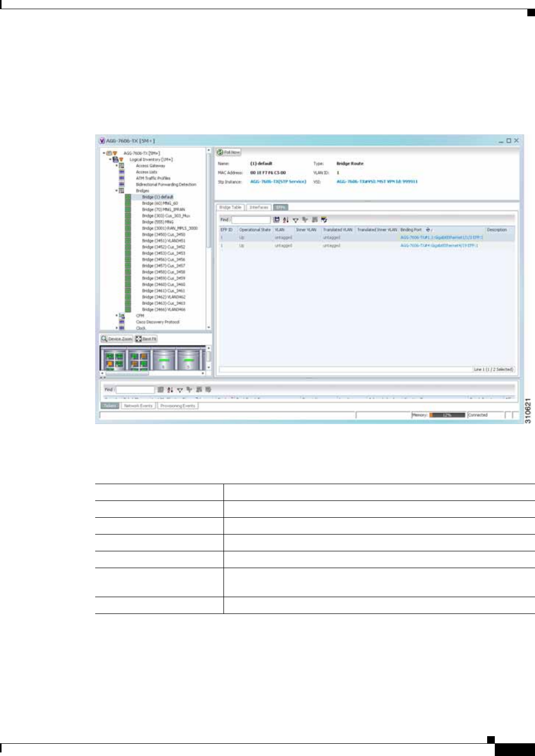Click the Device Zoom magnifier button
This screenshot has height=756, width=535.
pos(117,339)
